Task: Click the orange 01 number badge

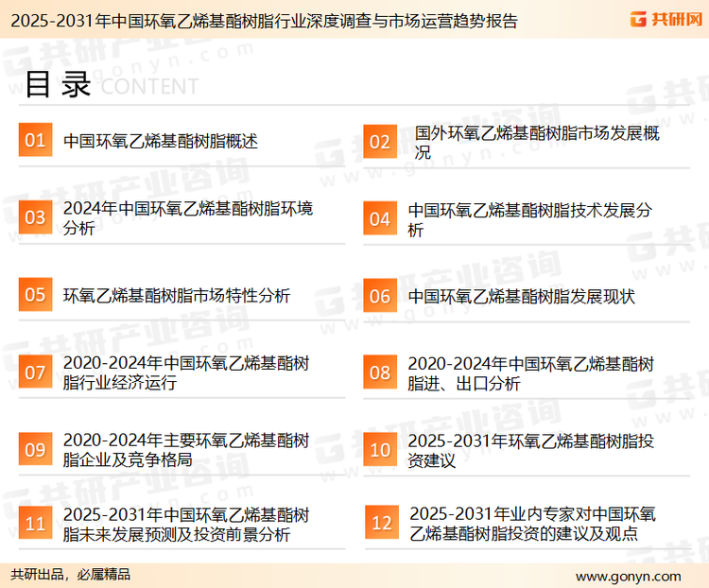Action: (35, 140)
